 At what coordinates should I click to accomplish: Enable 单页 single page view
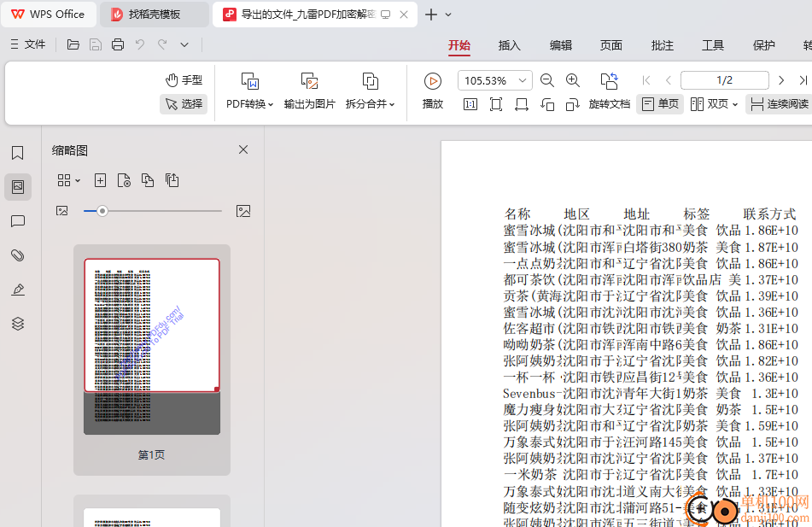coord(660,104)
